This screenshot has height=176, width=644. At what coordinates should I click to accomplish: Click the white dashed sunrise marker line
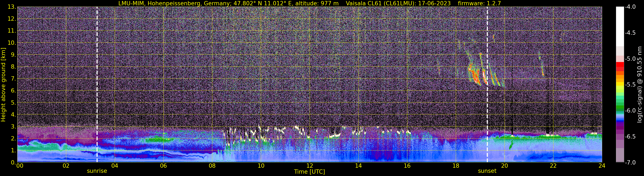[x=97, y=85]
